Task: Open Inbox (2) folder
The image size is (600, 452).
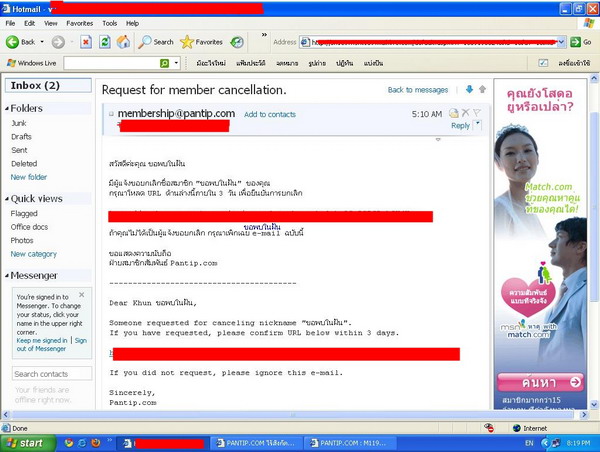Action: click(x=48, y=85)
